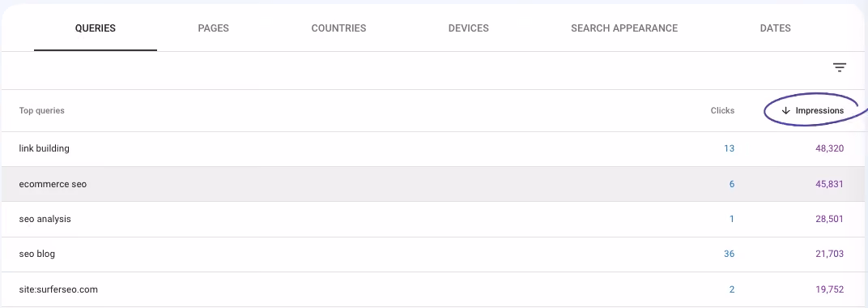Switch to the Queries tab
Viewport: 868px width, 308px height.
(96, 28)
